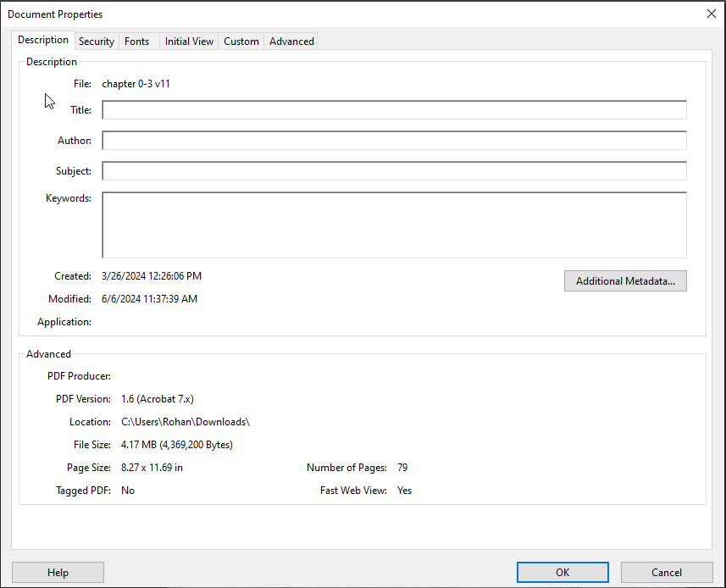Click the PDF Version value text
The width and height of the screenshot is (726, 588).
158,399
